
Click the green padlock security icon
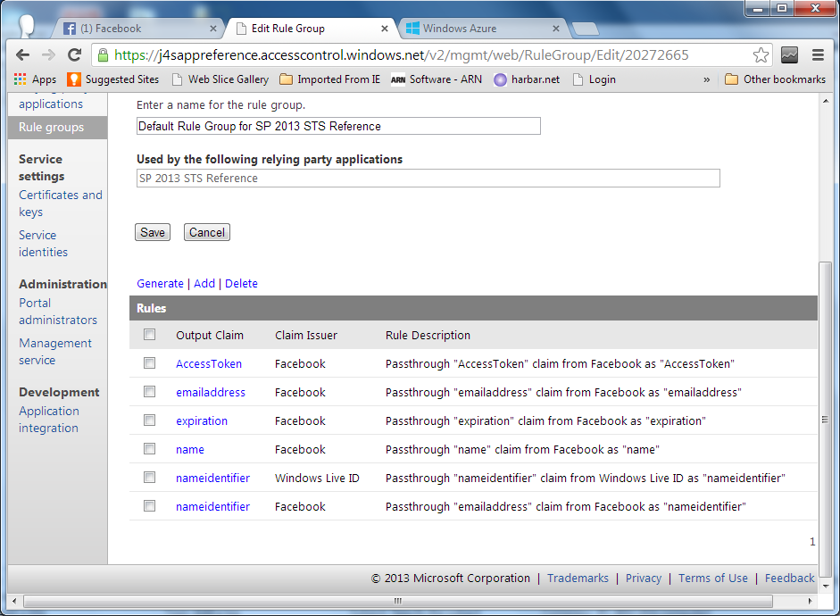pos(103,54)
